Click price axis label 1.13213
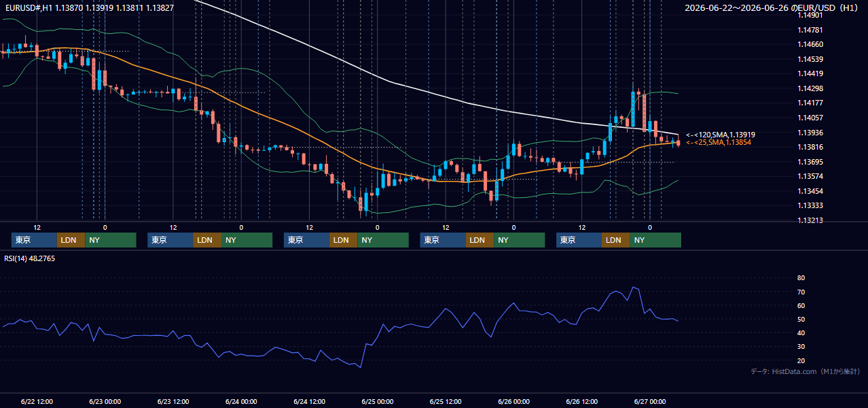This screenshot has width=868, height=408. [810, 220]
